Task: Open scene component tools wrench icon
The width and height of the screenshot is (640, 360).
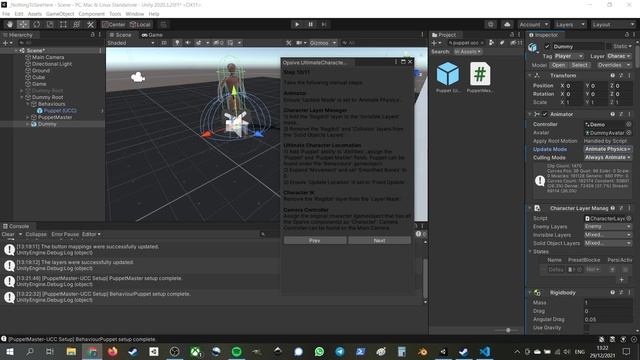Action: tap(289, 42)
